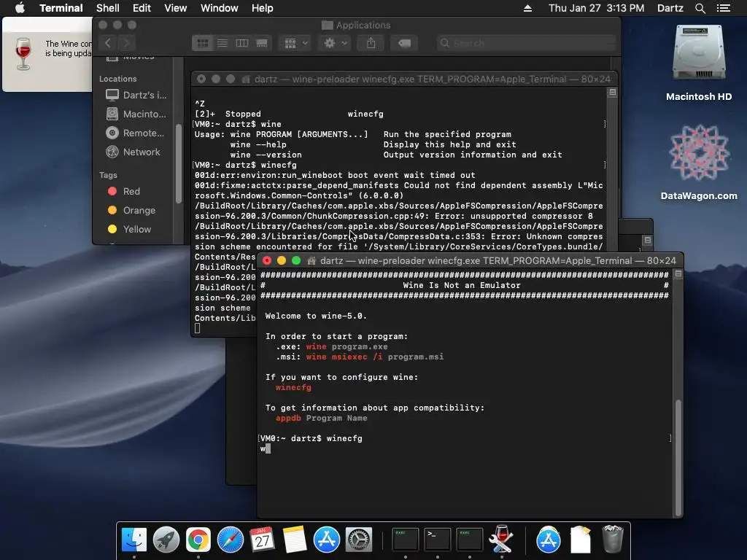747x560 pixels.
Task: Click 'appdb Program Name' text
Action: click(x=321, y=418)
